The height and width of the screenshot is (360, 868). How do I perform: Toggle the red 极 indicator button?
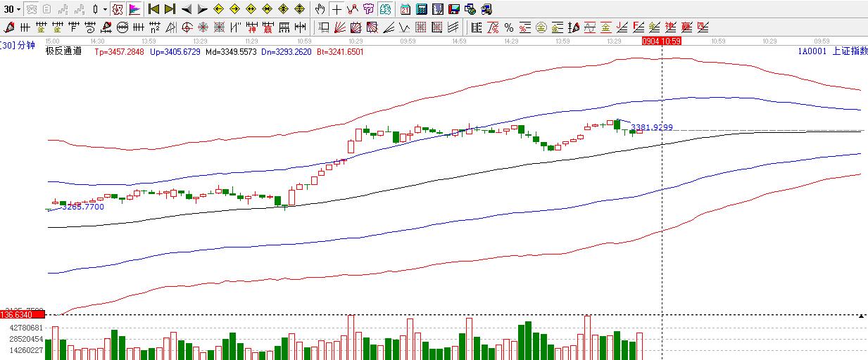point(118,9)
